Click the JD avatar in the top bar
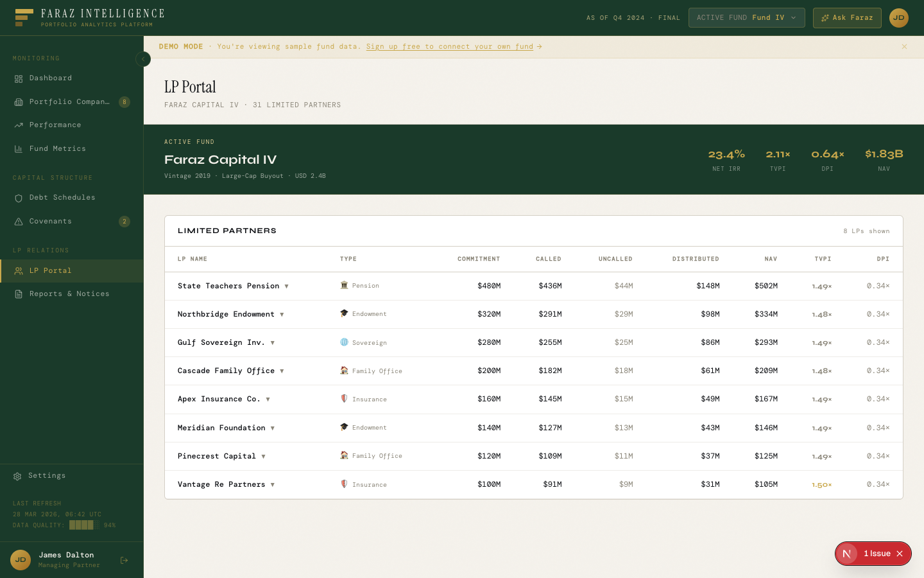924x578 pixels. click(x=899, y=18)
